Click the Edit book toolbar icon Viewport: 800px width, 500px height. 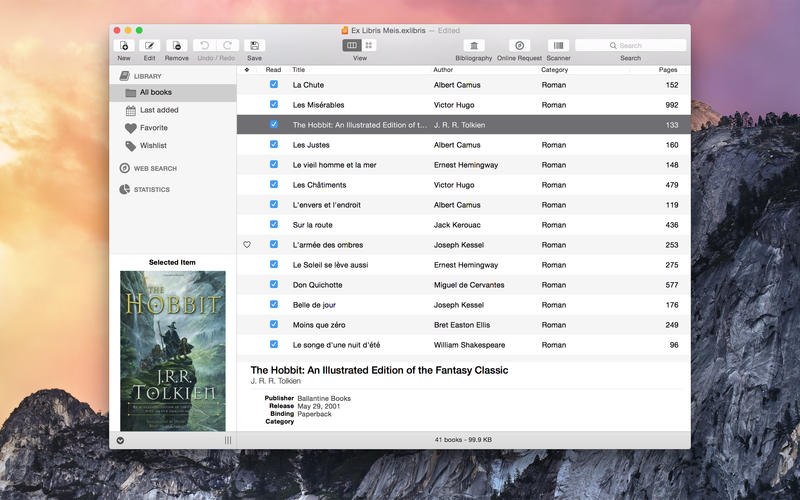click(x=150, y=45)
